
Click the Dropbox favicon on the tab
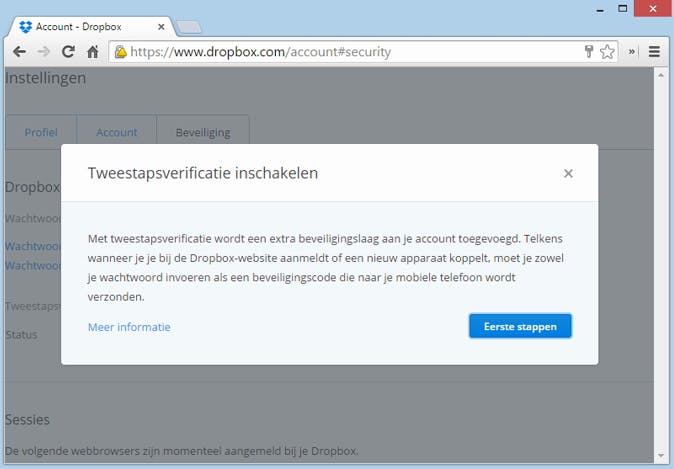point(26,27)
